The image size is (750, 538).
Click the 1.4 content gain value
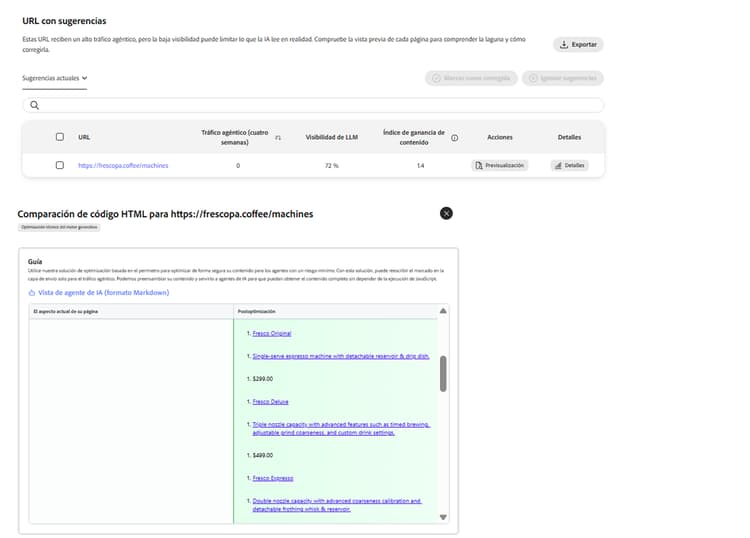coord(420,165)
